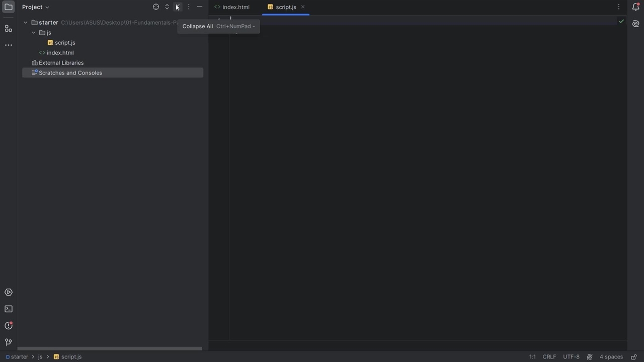Open the Terminal tool window
The image size is (644, 362).
[x=9, y=309]
